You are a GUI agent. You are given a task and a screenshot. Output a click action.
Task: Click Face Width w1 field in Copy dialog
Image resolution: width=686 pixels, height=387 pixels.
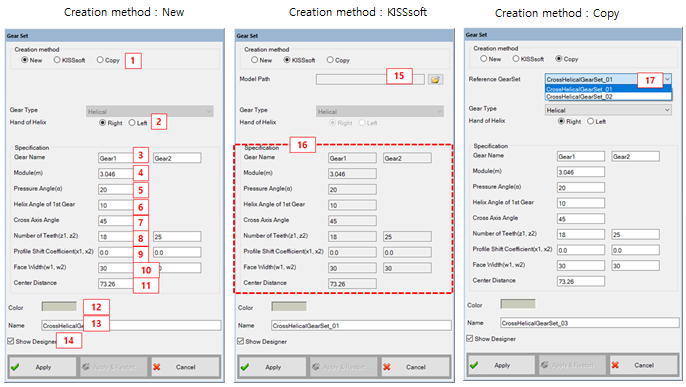pos(581,265)
